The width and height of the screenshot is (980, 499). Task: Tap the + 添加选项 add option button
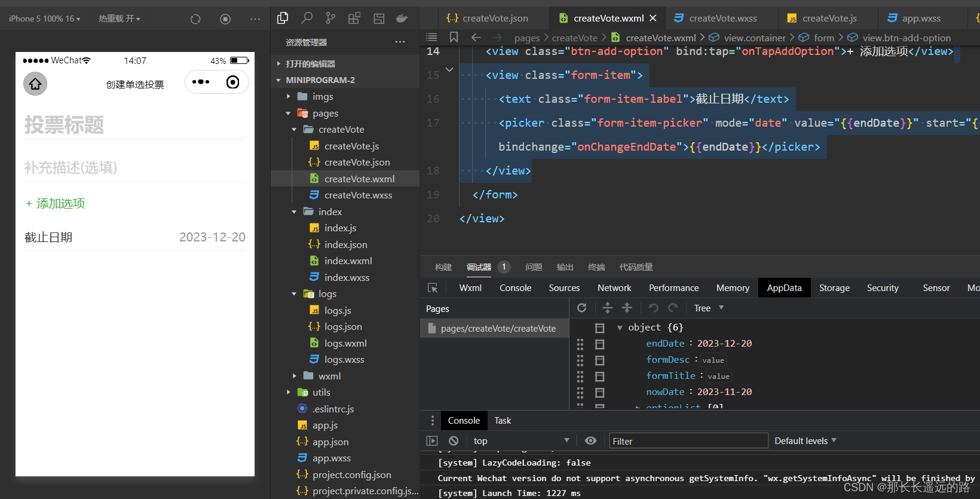pos(55,204)
